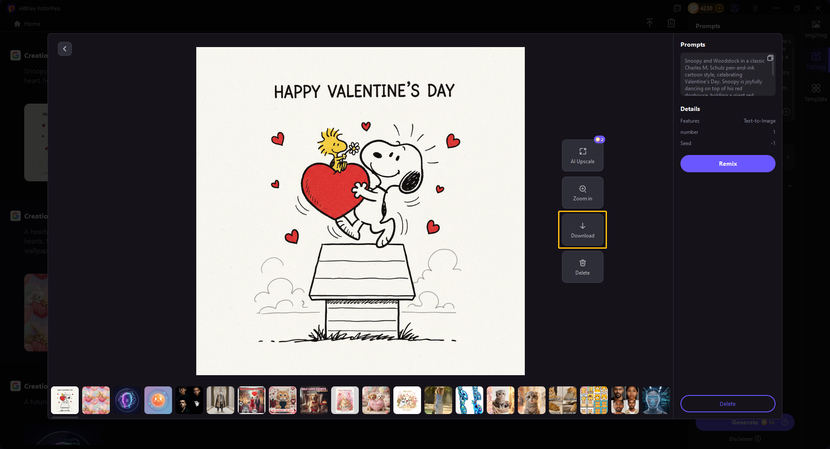Click the 'number' detail label

[689, 132]
